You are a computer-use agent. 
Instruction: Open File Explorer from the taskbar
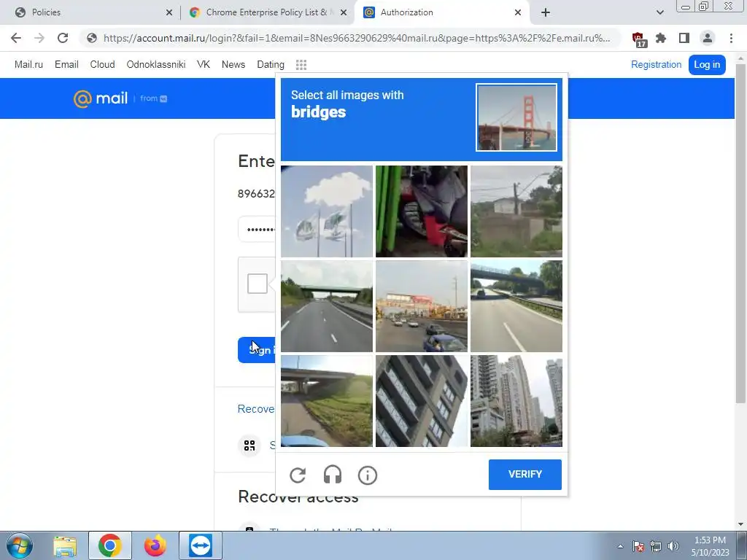coord(65,545)
